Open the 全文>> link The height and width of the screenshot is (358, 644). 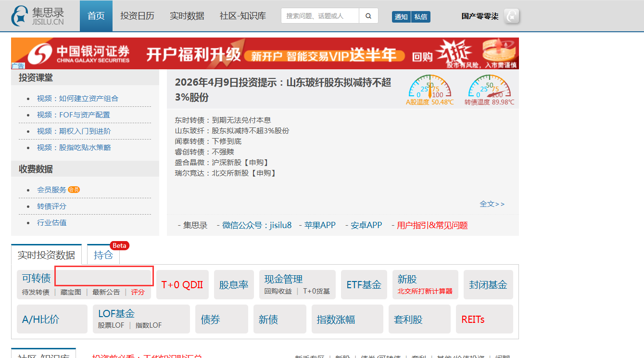[x=492, y=204]
